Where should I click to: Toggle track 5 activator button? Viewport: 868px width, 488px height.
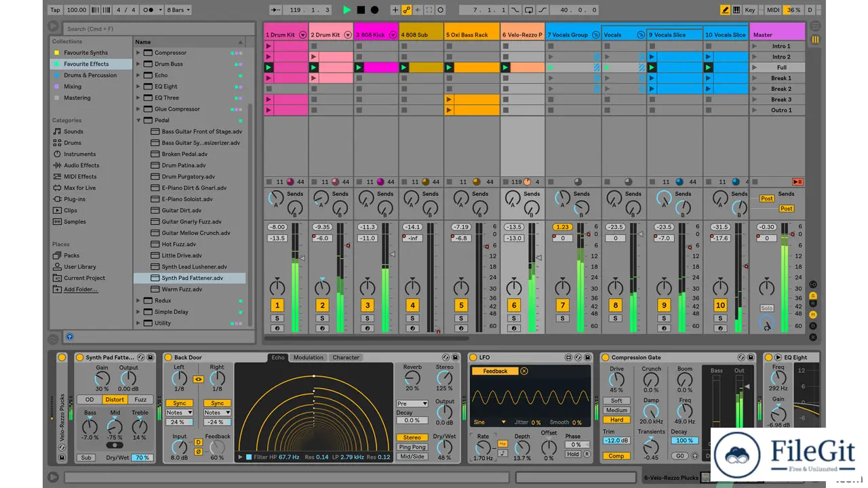click(460, 305)
